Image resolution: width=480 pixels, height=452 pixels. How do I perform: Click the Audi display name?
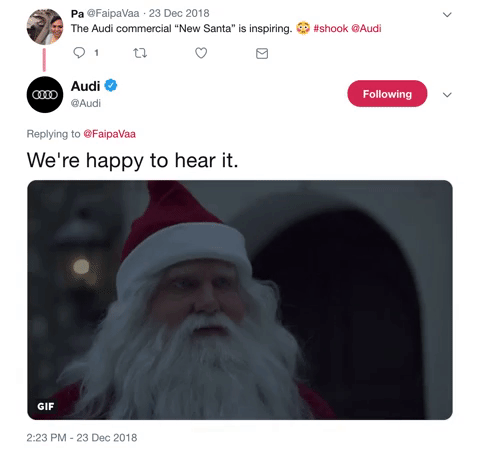pos(85,86)
